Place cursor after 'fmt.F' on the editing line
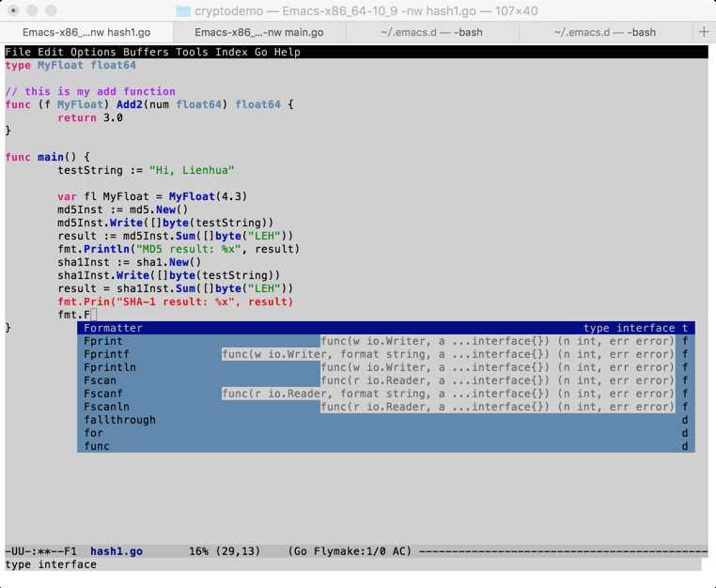716x588 pixels. click(x=93, y=315)
